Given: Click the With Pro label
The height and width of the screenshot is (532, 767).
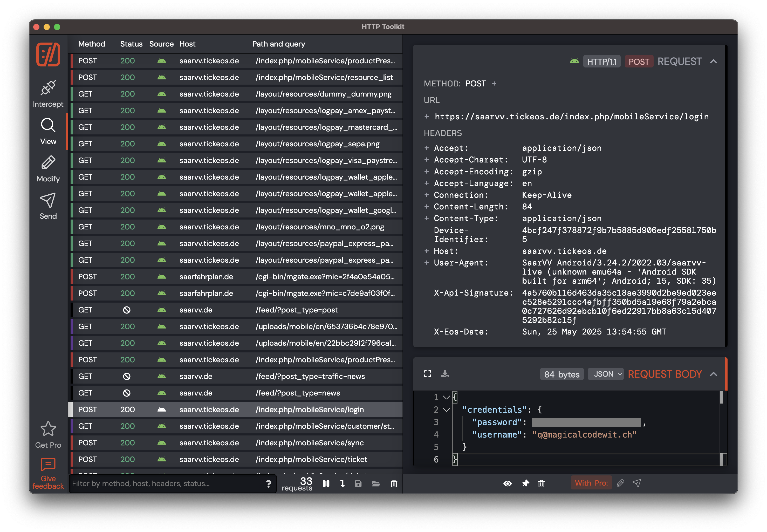Looking at the screenshot, I should coord(591,483).
